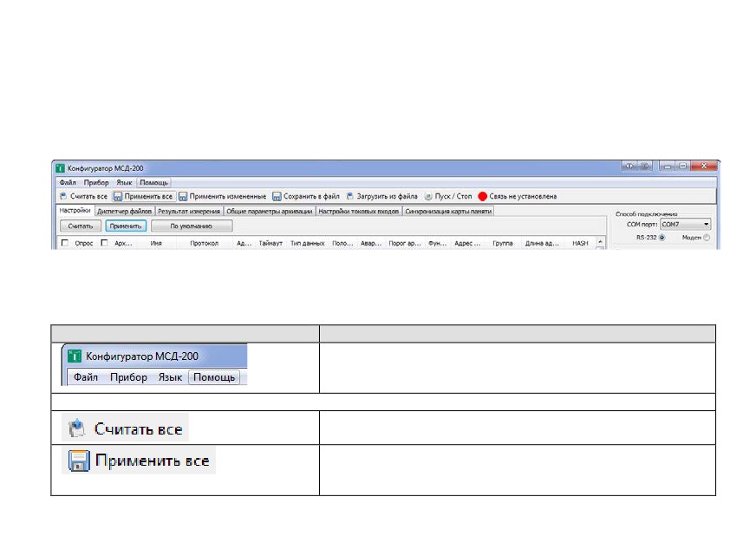Click the red Связь не установлена indicator

(x=517, y=196)
